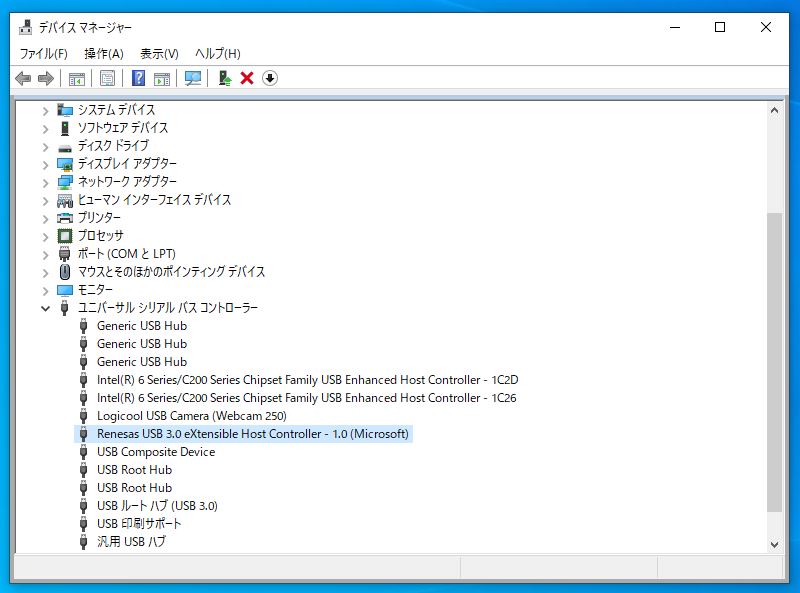This screenshot has height=593, width=800.
Task: Expand the ディスプレイ アダプター node
Action: pyautogui.click(x=45, y=165)
